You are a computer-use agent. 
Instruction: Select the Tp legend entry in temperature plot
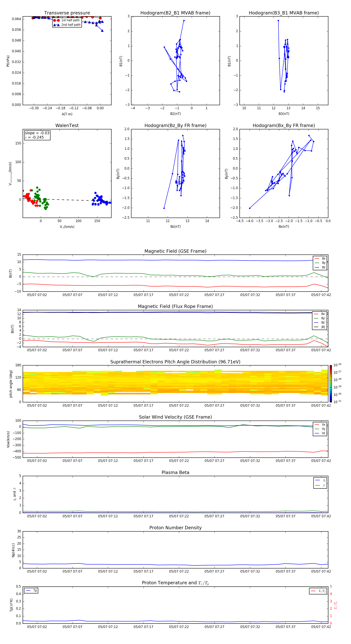pyautogui.click(x=31, y=591)
